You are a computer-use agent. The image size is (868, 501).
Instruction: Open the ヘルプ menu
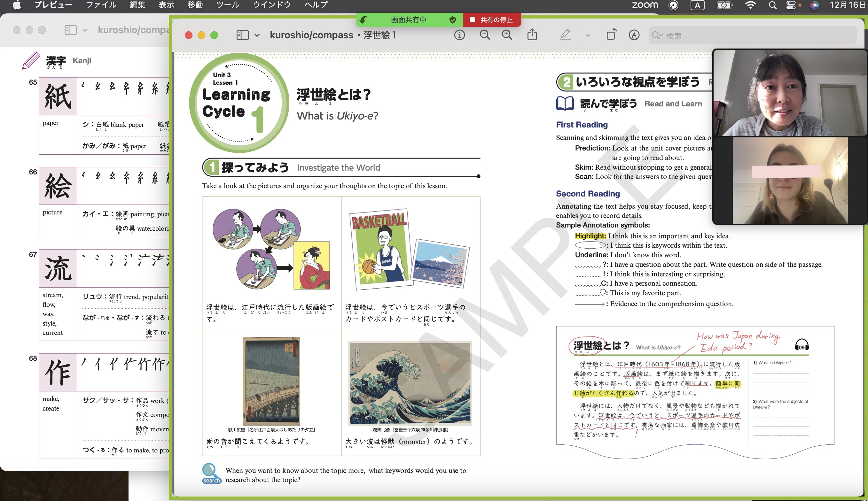[x=316, y=5]
